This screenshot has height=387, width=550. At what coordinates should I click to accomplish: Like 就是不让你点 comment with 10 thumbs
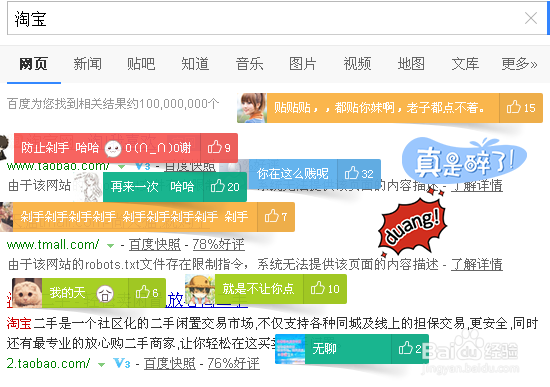325,289
